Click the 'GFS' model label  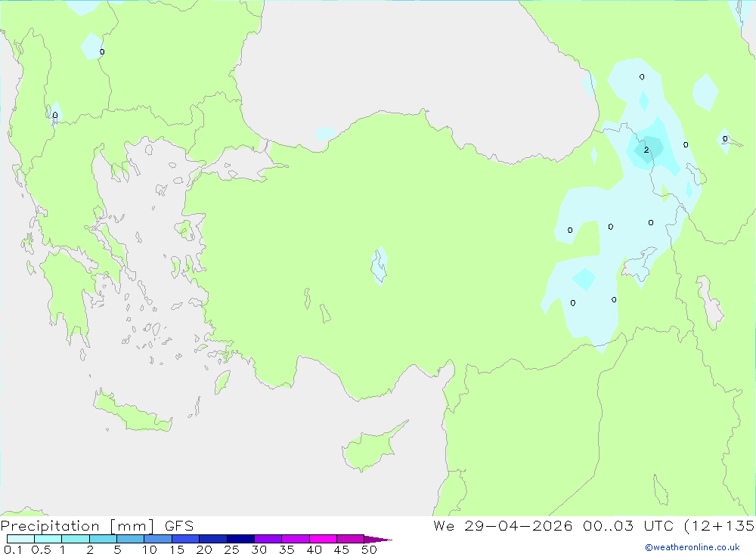[x=179, y=525]
